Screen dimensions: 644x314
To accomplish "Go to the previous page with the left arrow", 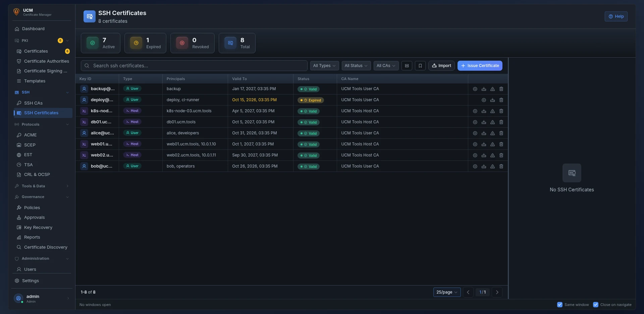I will (x=468, y=292).
